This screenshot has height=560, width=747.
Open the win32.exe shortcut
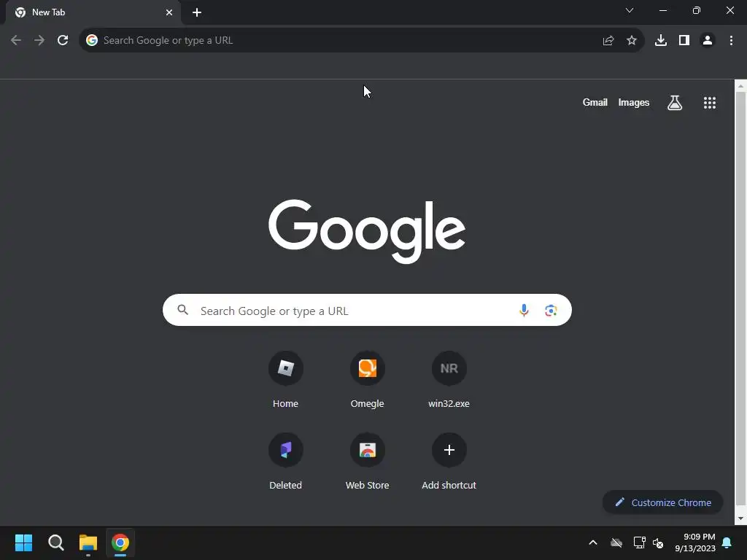pyautogui.click(x=449, y=379)
